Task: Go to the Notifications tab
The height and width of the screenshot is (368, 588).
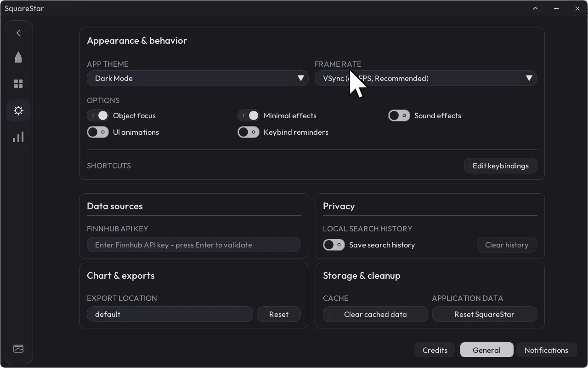Action: tap(546, 350)
